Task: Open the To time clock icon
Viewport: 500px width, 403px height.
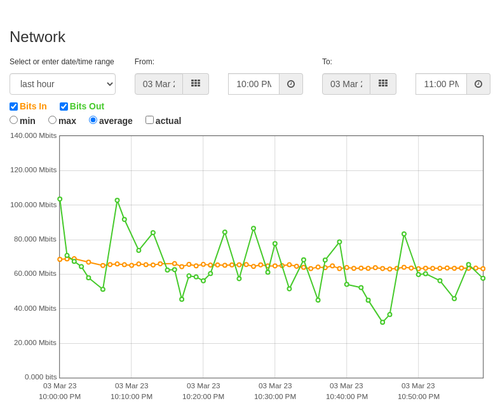Action: click(x=478, y=84)
